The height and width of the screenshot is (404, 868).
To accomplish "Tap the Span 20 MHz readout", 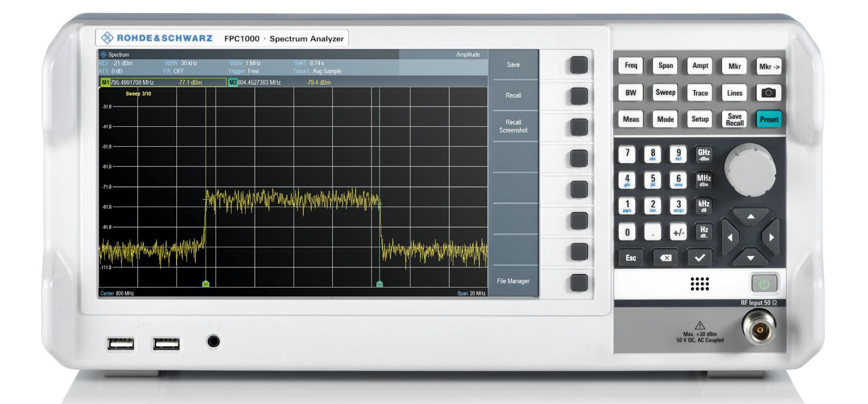I will tap(471, 293).
